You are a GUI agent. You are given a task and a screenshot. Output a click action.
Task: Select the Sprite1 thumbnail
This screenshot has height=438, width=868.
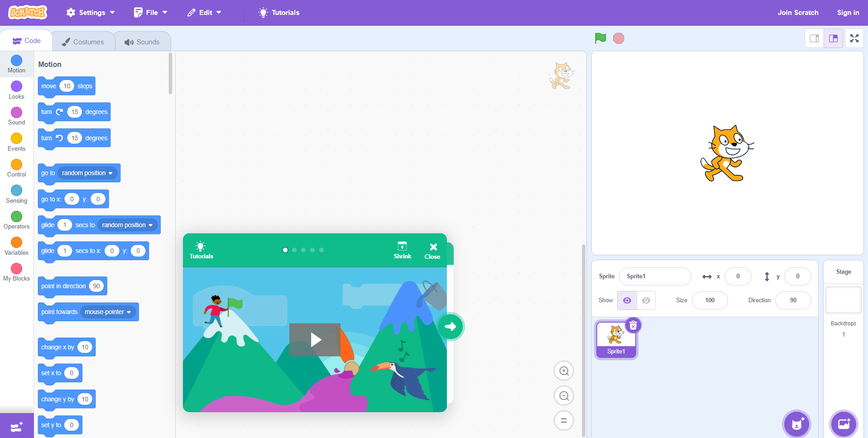pyautogui.click(x=616, y=340)
